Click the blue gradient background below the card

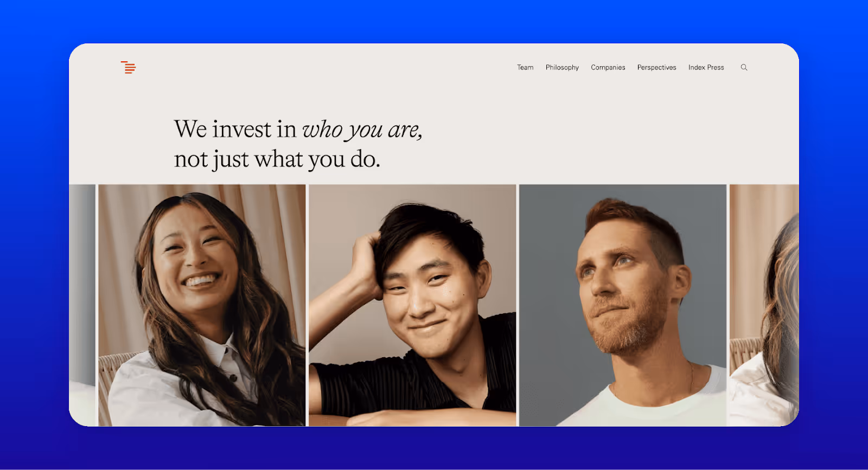[434, 448]
